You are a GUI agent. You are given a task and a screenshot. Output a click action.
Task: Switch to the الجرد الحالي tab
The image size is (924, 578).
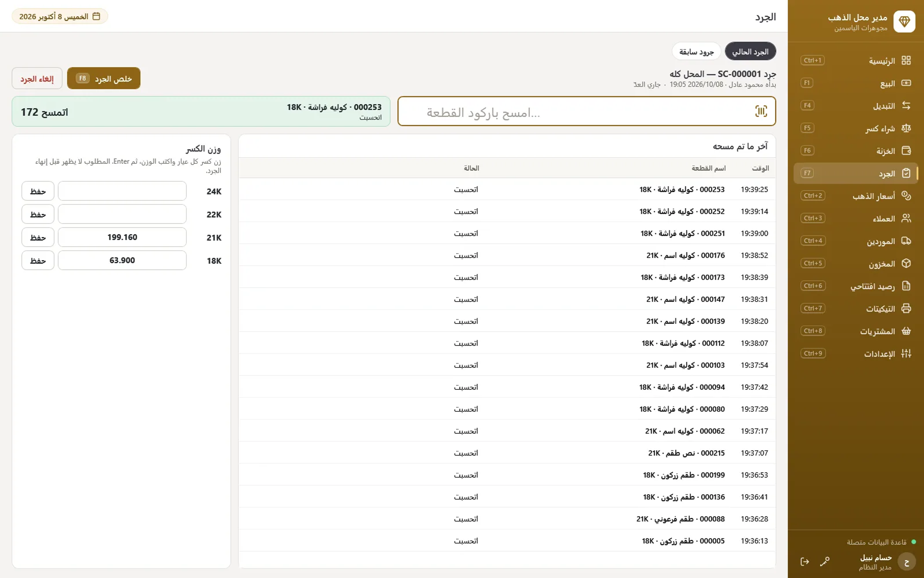(x=750, y=51)
